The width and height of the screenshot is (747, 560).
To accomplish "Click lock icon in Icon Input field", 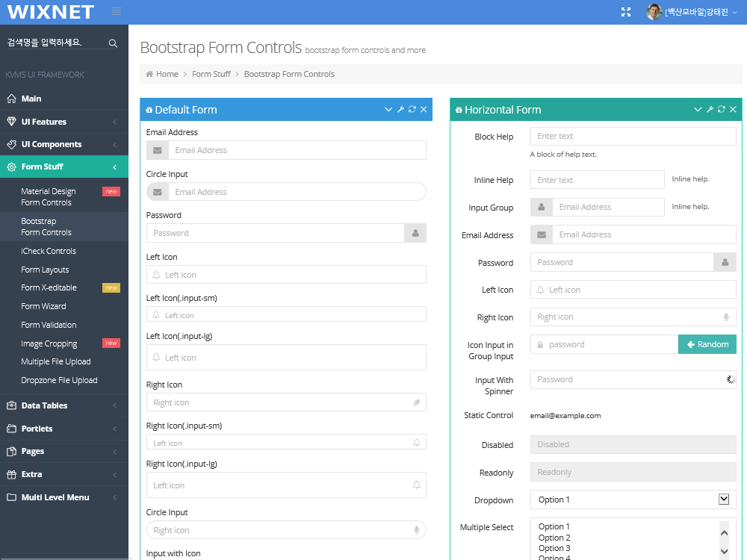I will click(x=540, y=345).
